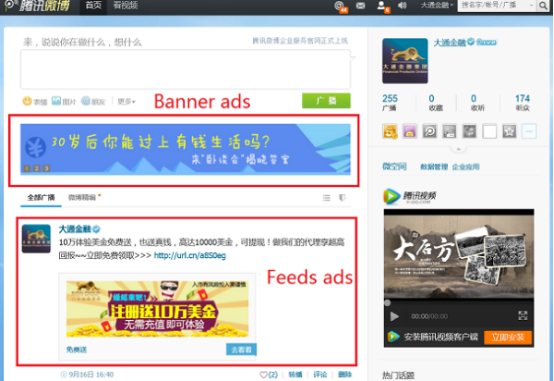Add a picture with the image icon
Viewport: 554px width, 381px height.
[56, 101]
